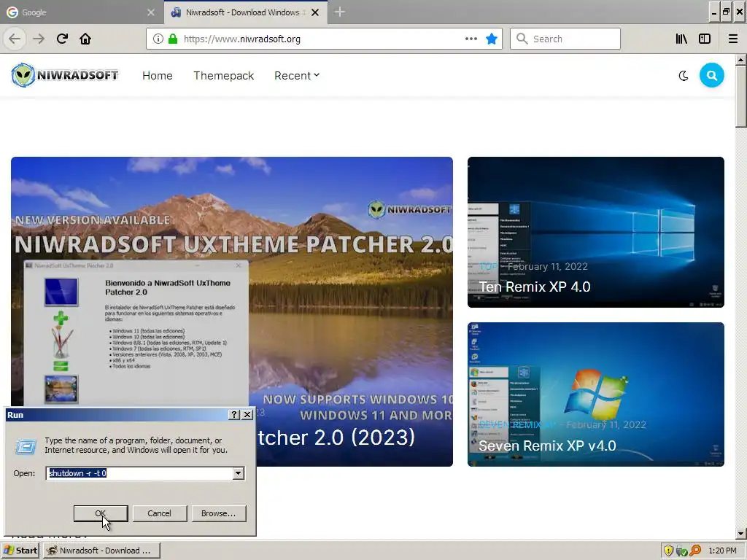The height and width of the screenshot is (560, 747).
Task: Select the Niwradsoft tab
Action: pos(245,12)
